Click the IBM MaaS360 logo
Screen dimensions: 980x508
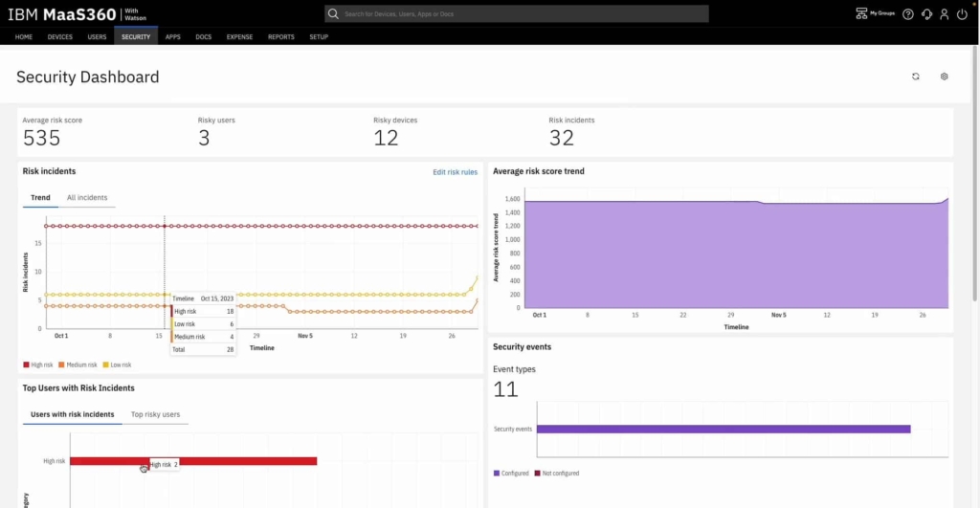77,13
